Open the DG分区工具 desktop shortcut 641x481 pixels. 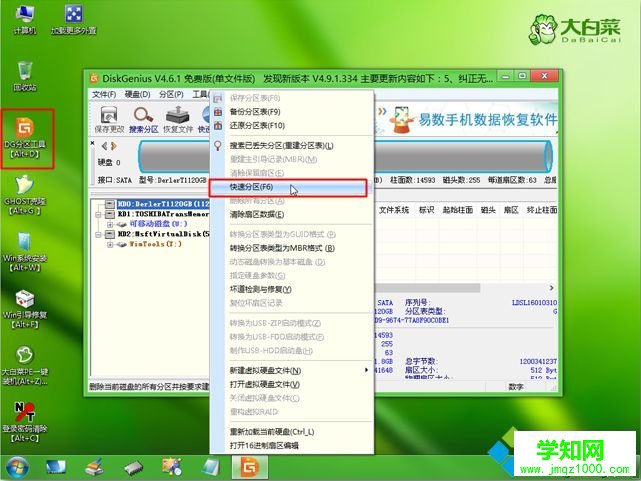[x=25, y=137]
